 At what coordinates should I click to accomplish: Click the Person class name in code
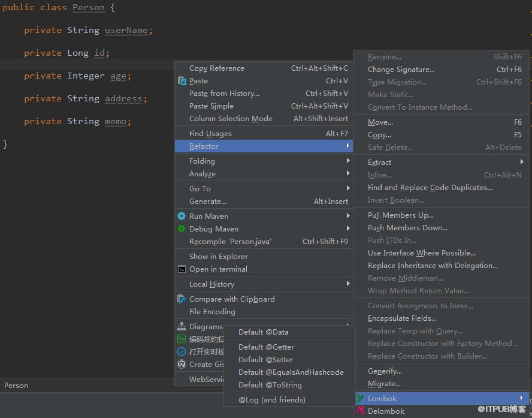pyautogui.click(x=89, y=7)
